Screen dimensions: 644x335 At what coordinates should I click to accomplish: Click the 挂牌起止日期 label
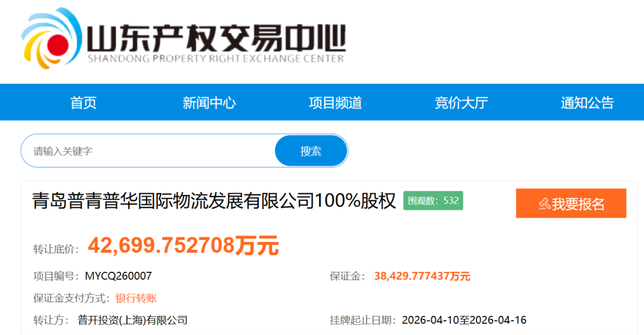[363, 320]
